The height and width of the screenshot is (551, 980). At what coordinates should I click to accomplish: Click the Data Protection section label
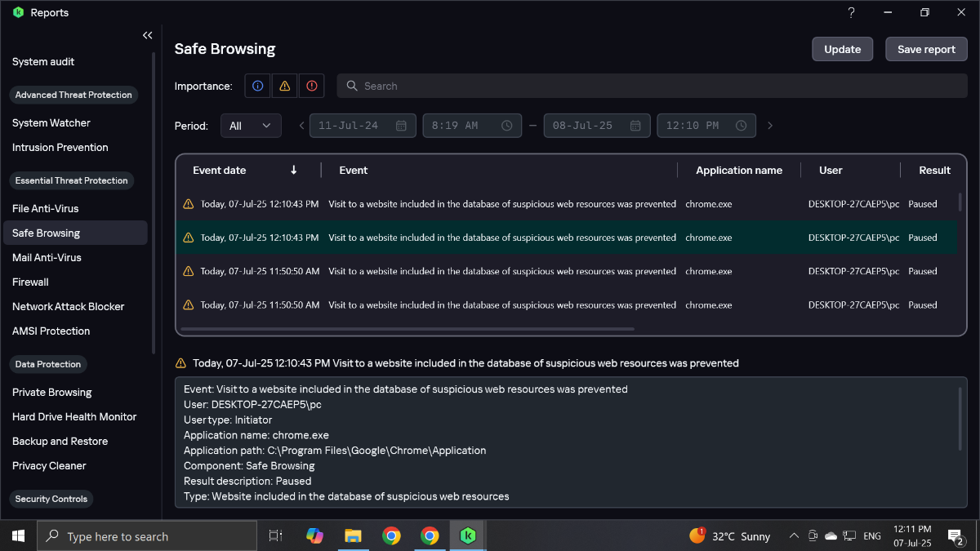[48, 364]
